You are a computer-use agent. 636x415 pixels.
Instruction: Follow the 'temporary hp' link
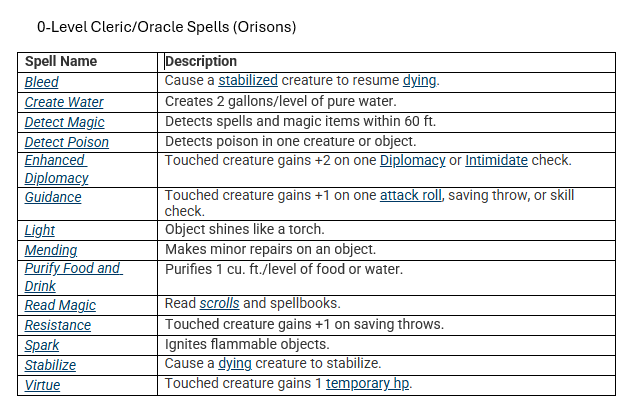pos(367,383)
